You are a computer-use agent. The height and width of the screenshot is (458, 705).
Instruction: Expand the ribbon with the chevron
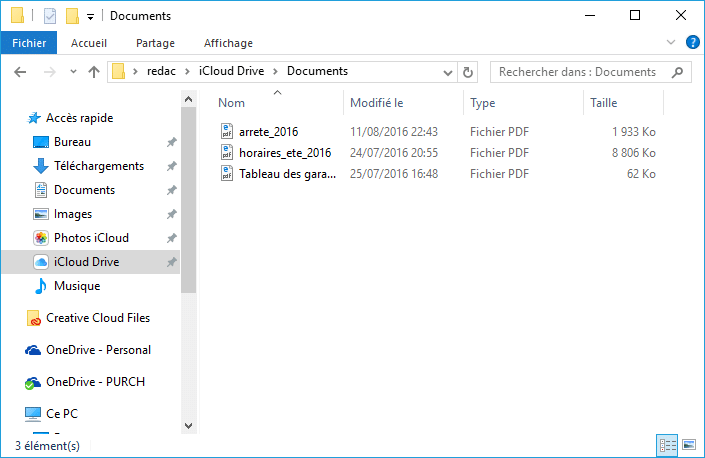pyautogui.click(x=670, y=43)
